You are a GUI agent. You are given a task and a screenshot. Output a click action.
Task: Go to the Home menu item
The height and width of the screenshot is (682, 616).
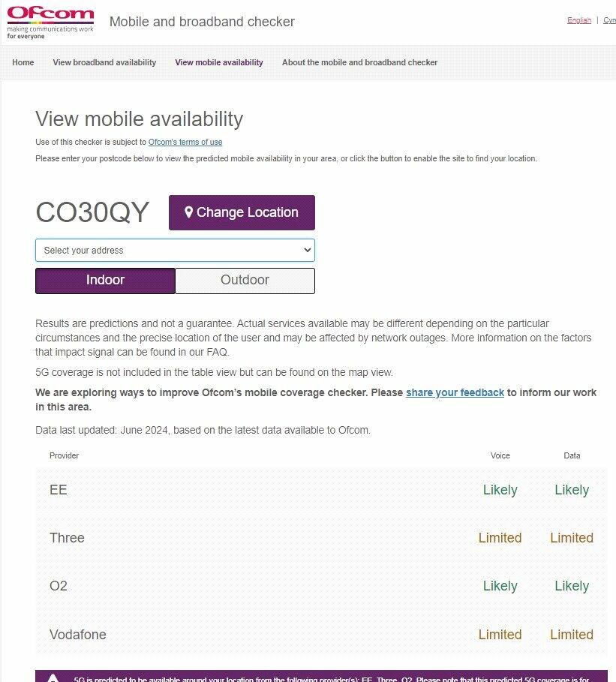click(x=23, y=62)
